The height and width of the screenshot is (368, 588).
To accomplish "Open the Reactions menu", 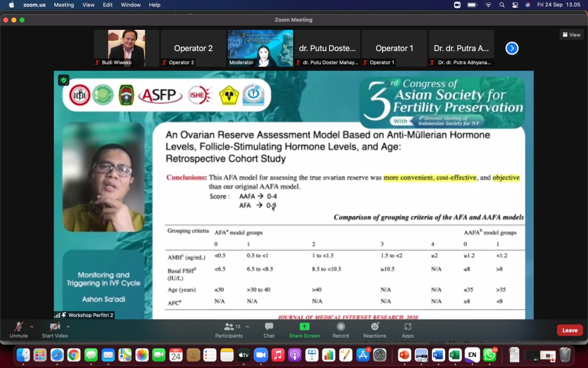I will pyautogui.click(x=374, y=329).
